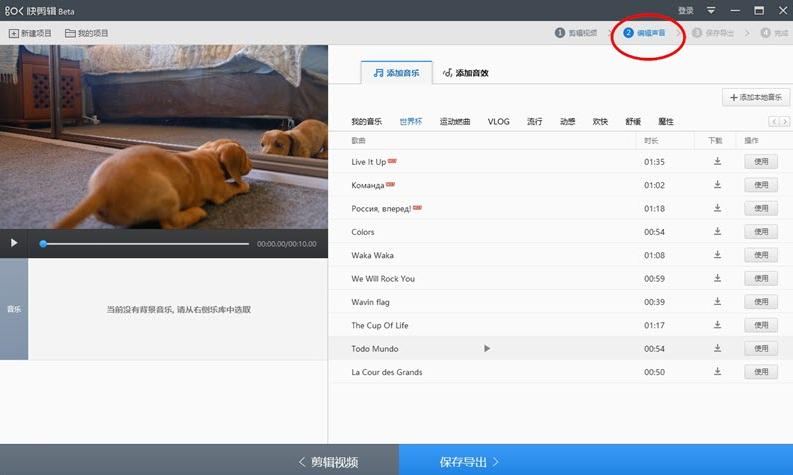Image resolution: width=793 pixels, height=475 pixels.
Task: Use the Live It Up song
Action: 761,161
